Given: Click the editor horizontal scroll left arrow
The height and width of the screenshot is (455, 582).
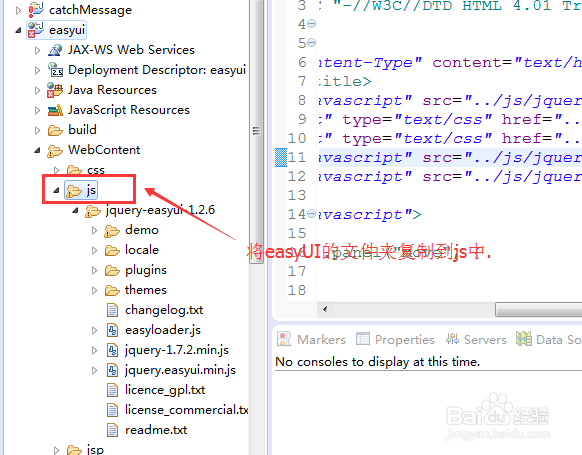Looking at the screenshot, I should [x=325, y=310].
